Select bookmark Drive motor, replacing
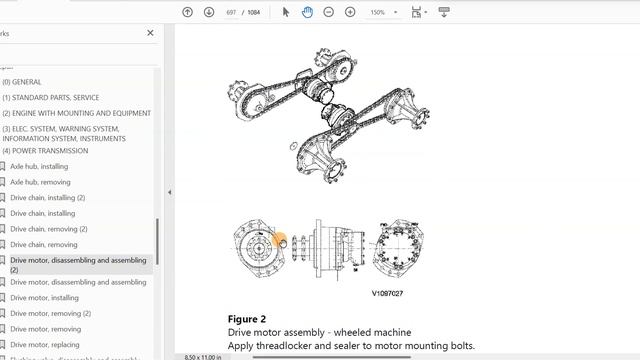Screen dimensions: 640x360 [45, 344]
